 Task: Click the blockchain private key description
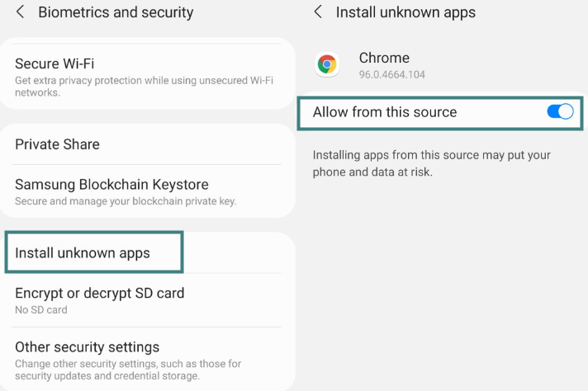[126, 201]
